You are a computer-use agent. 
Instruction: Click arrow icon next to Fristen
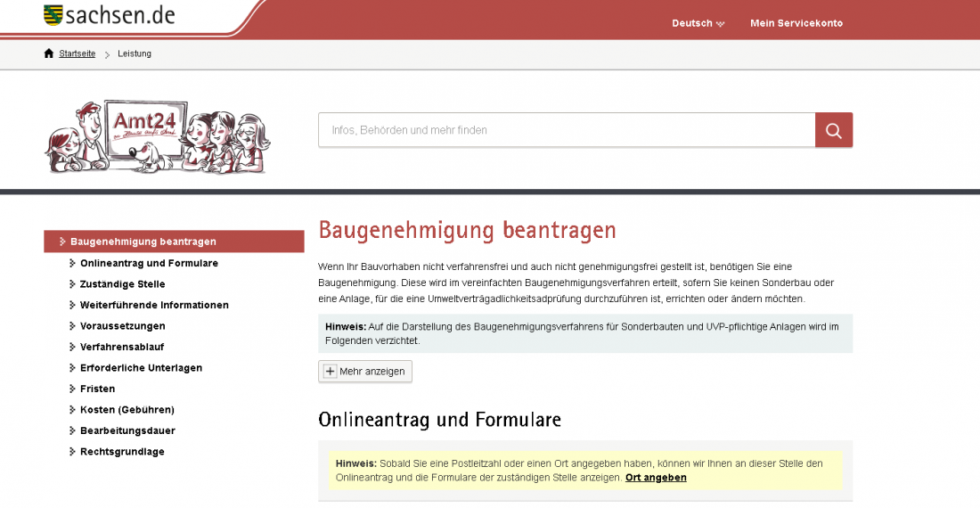(x=72, y=389)
